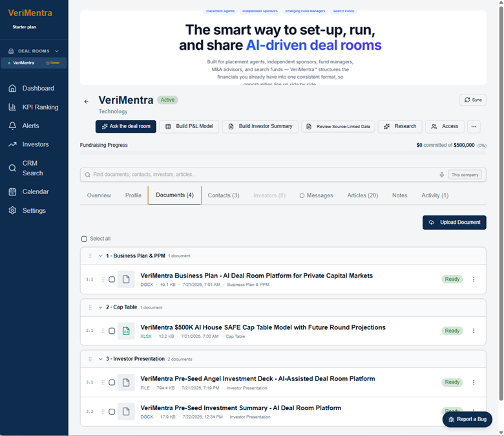Open the three-dot more actions button
This screenshot has height=436, width=504.
point(474,126)
